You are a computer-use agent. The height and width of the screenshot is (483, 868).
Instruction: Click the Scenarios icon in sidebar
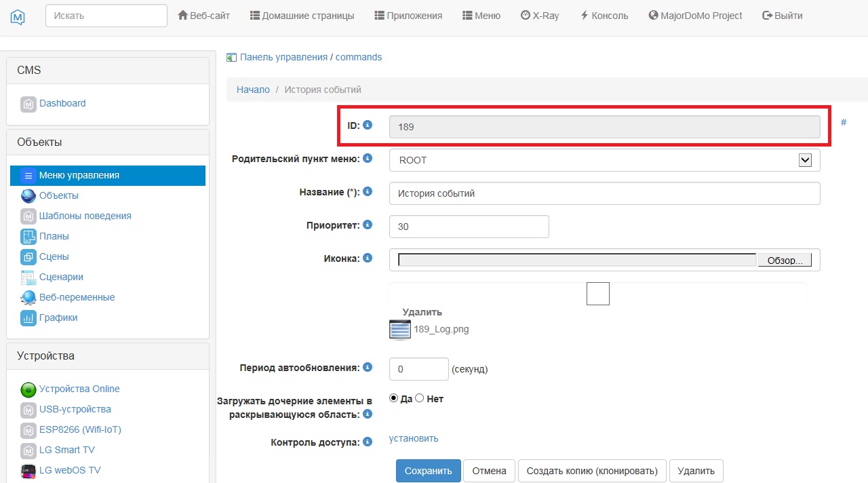tap(28, 277)
